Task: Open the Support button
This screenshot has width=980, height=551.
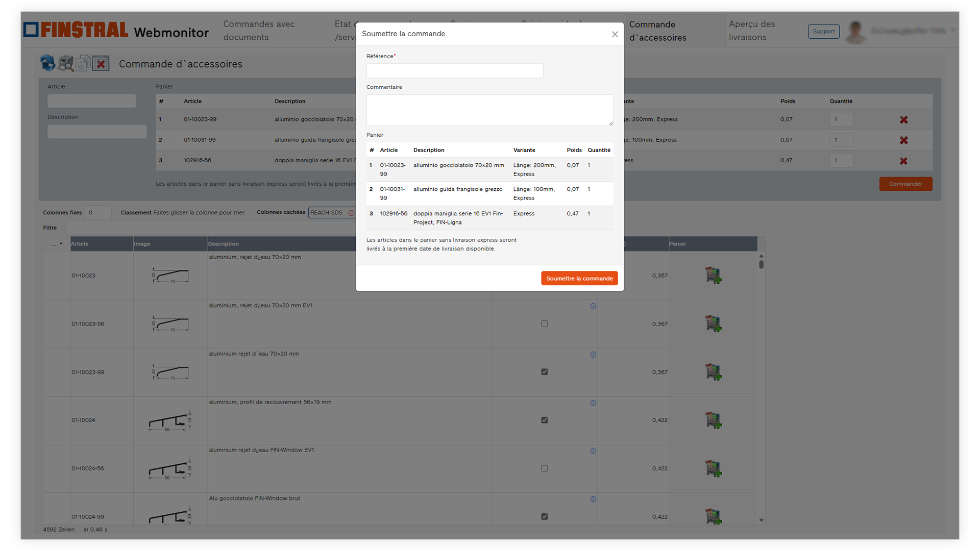Action: coord(823,32)
